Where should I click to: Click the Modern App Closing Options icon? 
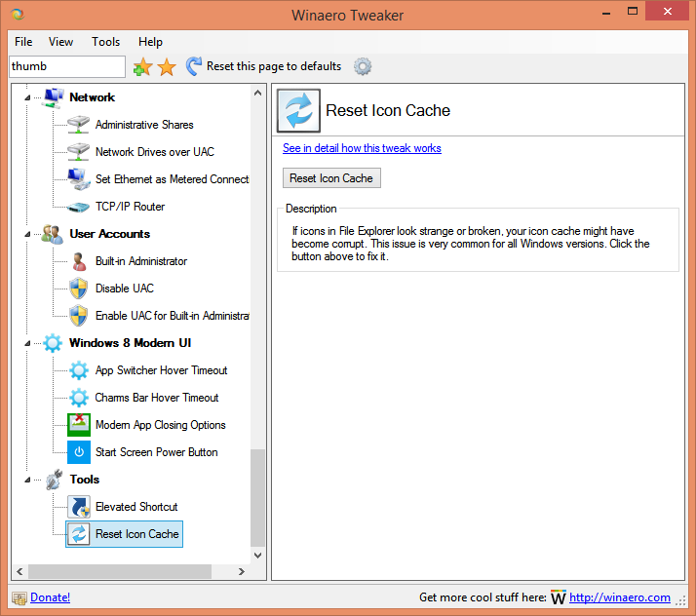pos(79,425)
